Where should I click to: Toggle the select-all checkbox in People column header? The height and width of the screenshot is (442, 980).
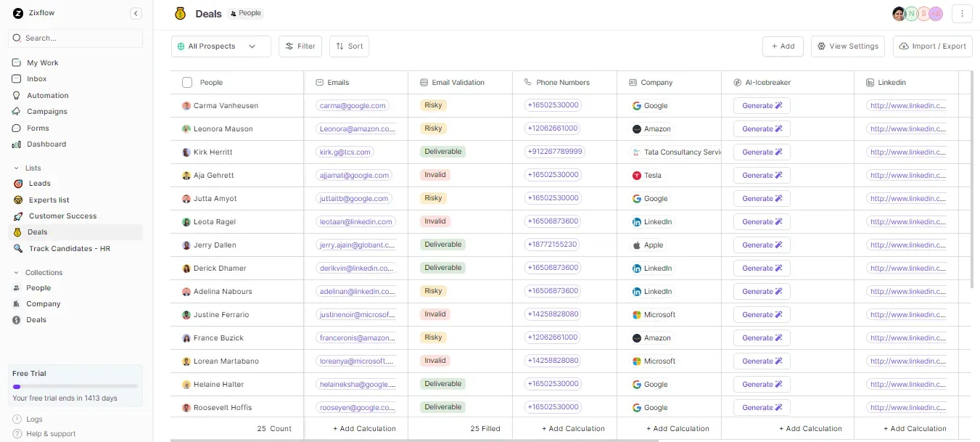pyautogui.click(x=187, y=82)
